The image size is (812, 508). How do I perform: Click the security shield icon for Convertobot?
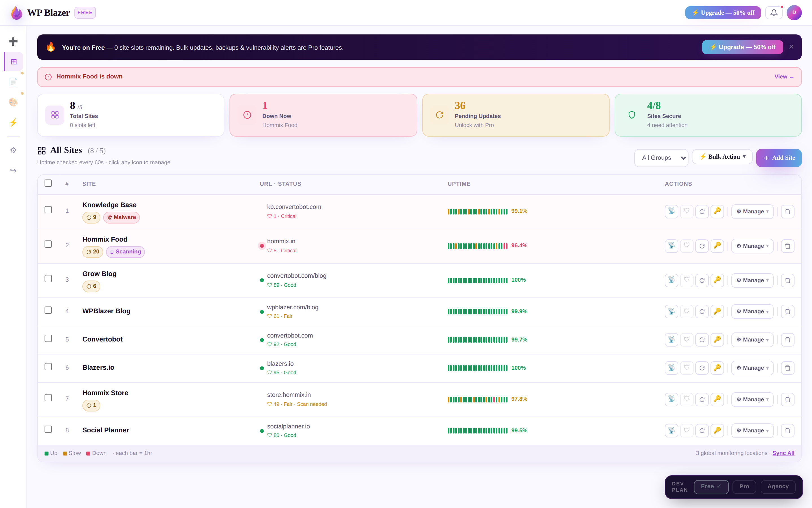coord(687,340)
